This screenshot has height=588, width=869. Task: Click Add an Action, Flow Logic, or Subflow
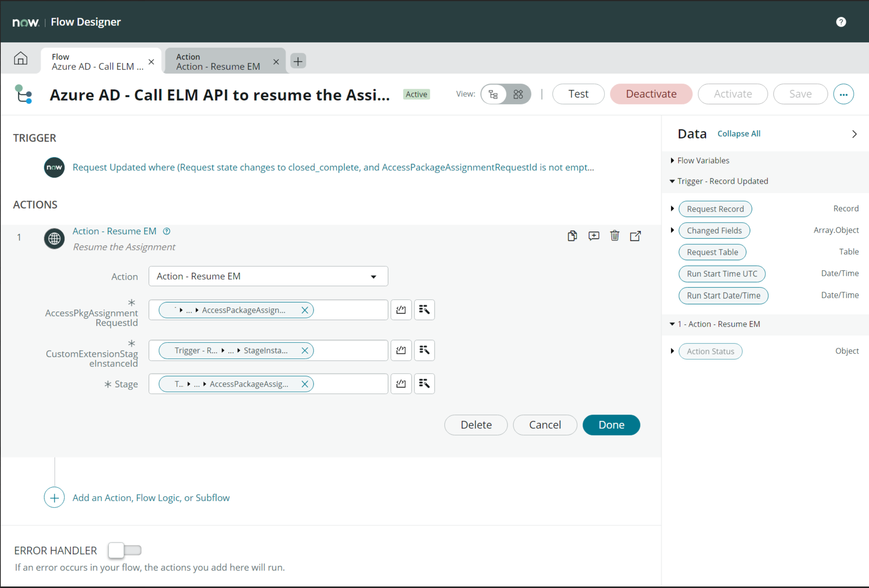[151, 498]
